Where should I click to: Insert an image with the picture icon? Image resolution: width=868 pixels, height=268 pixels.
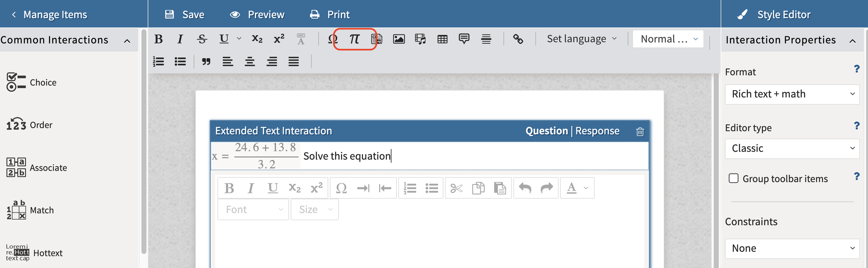coord(399,39)
